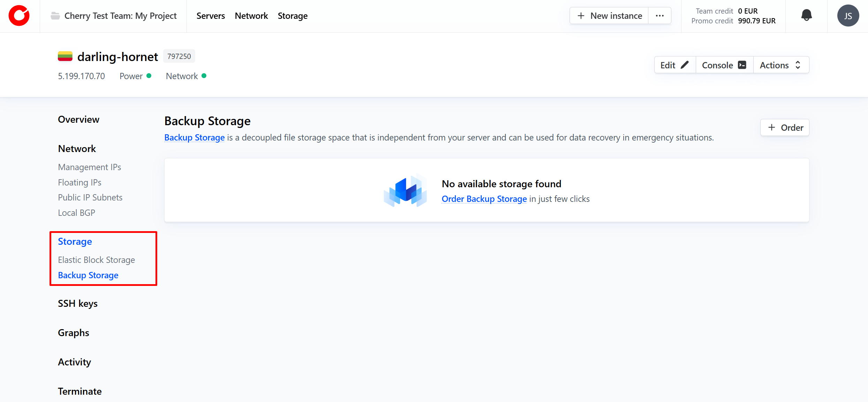Screen dimensions: 868x402
Task: Click the project folder icon
Action: pyautogui.click(x=55, y=16)
